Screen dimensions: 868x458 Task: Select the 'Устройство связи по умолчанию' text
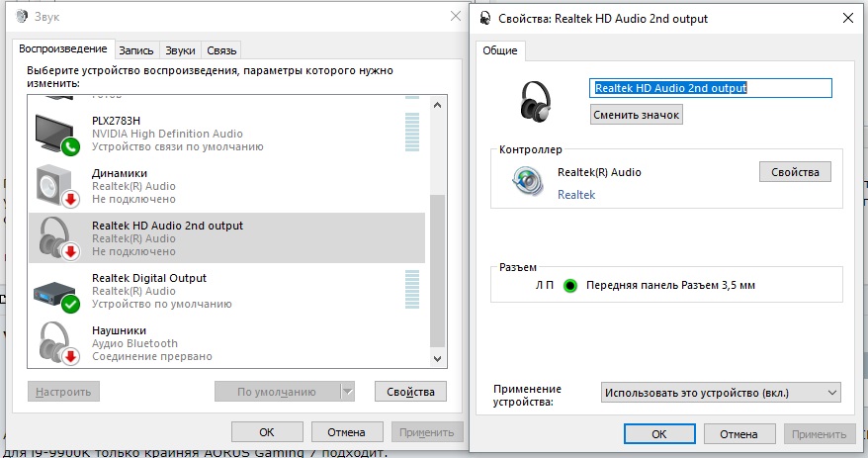[x=177, y=146]
